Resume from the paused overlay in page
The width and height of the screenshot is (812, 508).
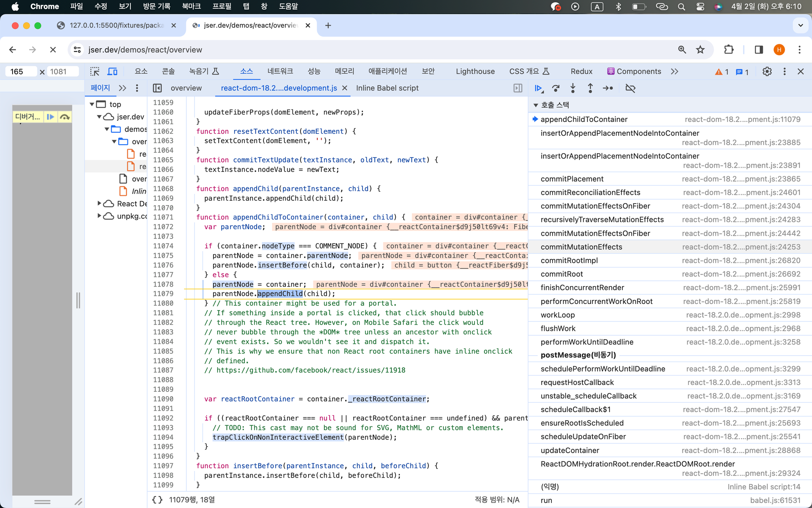[x=50, y=117]
